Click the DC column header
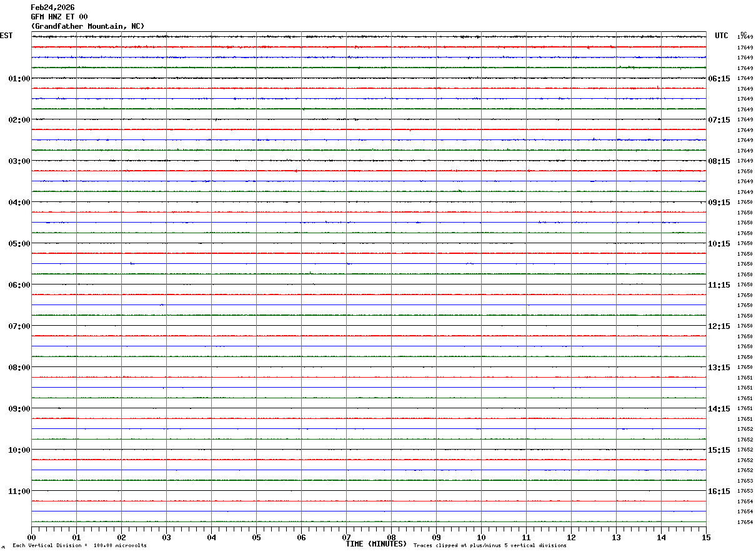 [744, 34]
